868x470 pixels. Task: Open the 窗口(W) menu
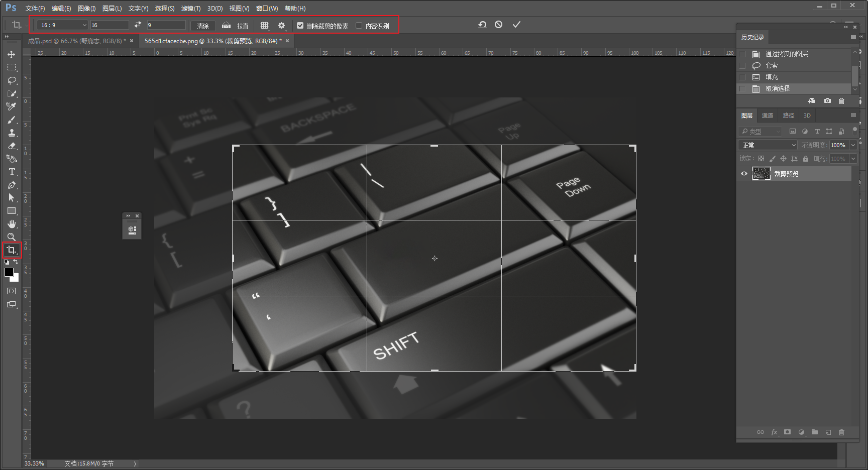(x=267, y=9)
